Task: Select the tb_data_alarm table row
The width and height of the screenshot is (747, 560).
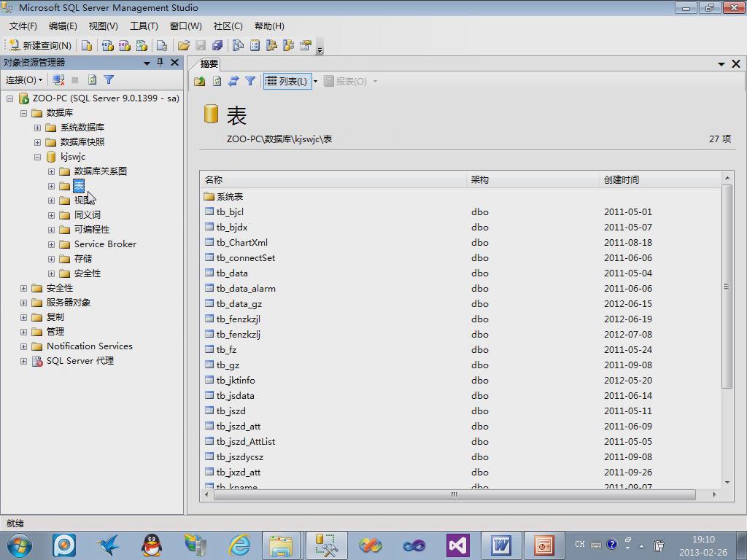Action: click(461, 289)
